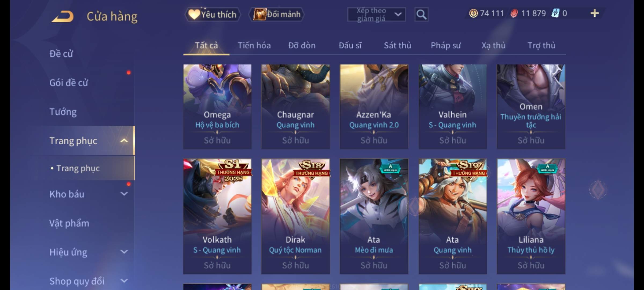Tap the back arrow icon beside Cửa hàng

pos(63,16)
